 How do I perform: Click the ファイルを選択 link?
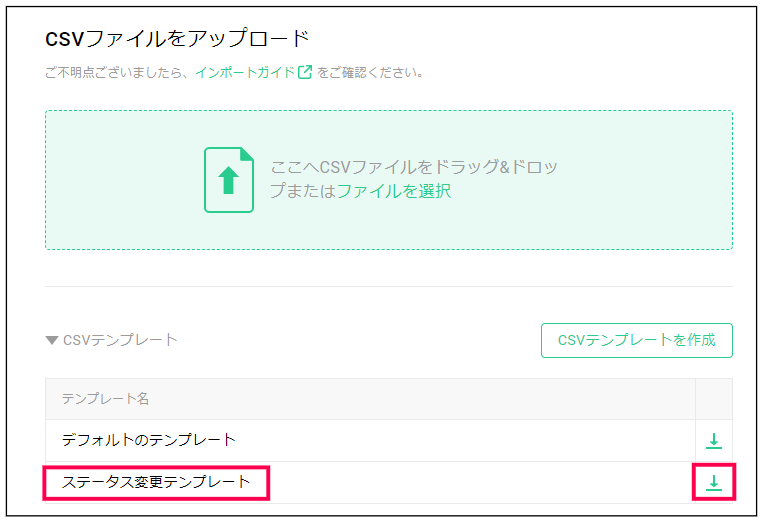(x=393, y=191)
